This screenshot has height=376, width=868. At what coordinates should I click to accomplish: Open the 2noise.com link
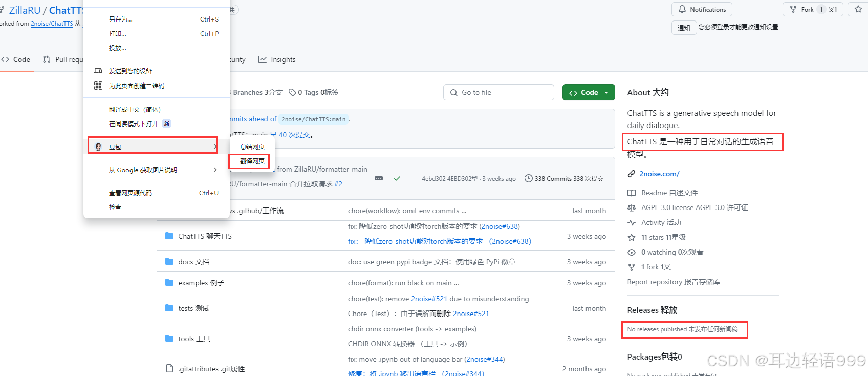659,174
